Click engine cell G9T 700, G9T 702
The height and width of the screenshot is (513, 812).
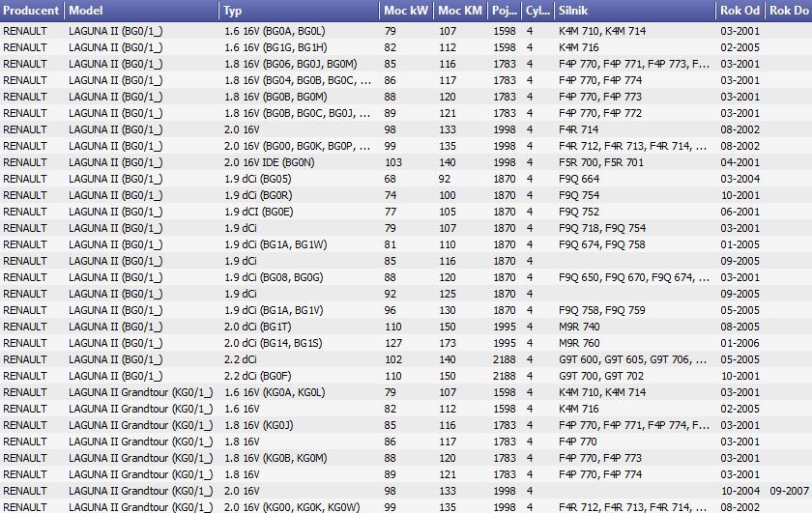(601, 377)
